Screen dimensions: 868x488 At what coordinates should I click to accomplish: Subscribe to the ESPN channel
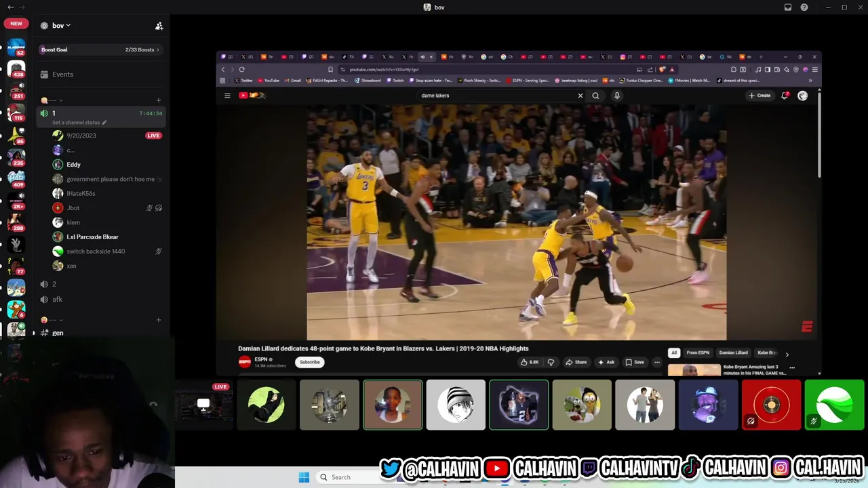click(x=310, y=362)
